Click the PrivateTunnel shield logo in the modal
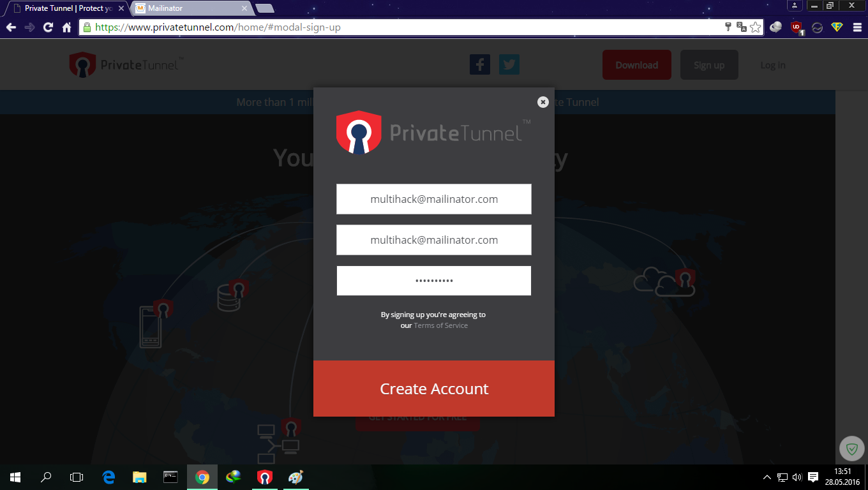Viewport: 868px width, 490px height. tap(359, 133)
